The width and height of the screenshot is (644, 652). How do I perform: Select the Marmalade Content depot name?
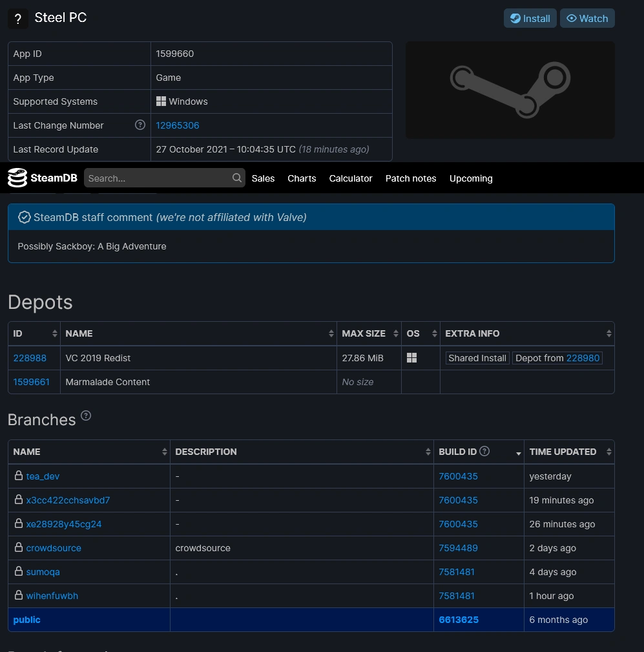coord(108,382)
